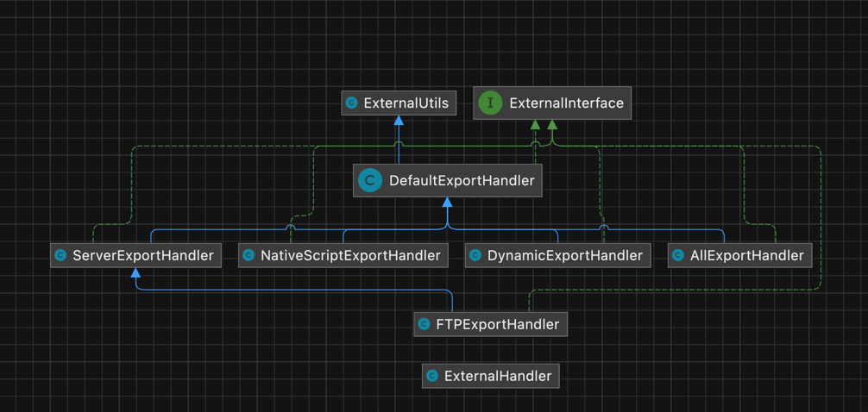Click the class icon on ServerExportHandler node

click(60, 255)
